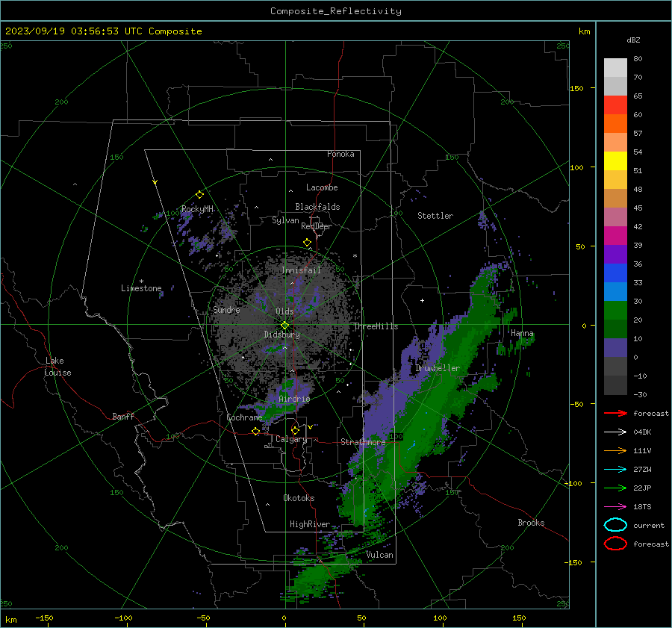
Task: Click the yellow diamond marker above Calgary
Action: tap(295, 430)
